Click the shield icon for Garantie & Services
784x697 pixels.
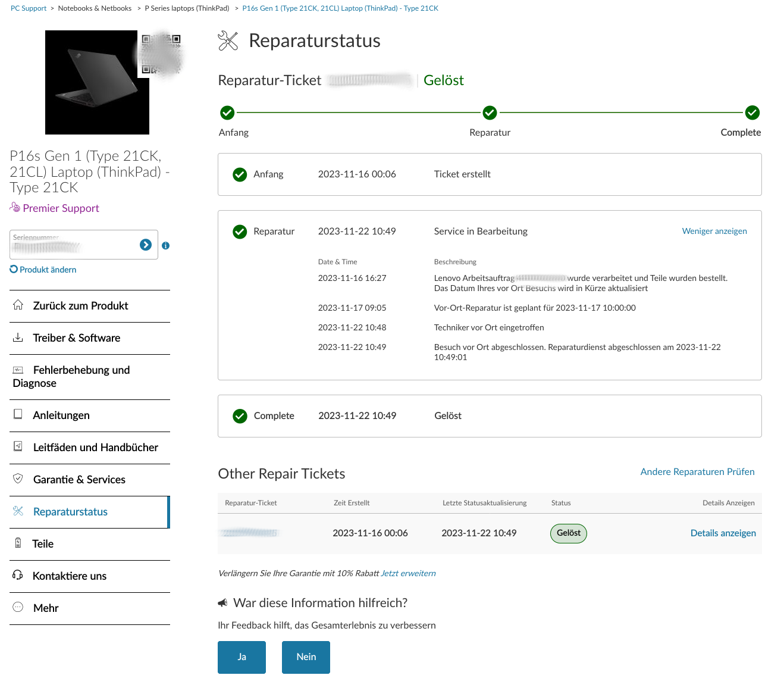(x=18, y=479)
